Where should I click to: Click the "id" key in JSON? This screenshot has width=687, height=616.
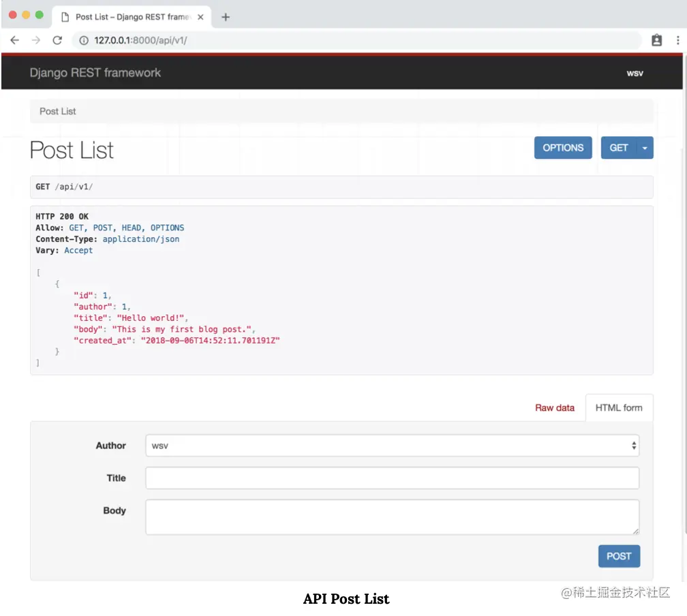tap(83, 295)
